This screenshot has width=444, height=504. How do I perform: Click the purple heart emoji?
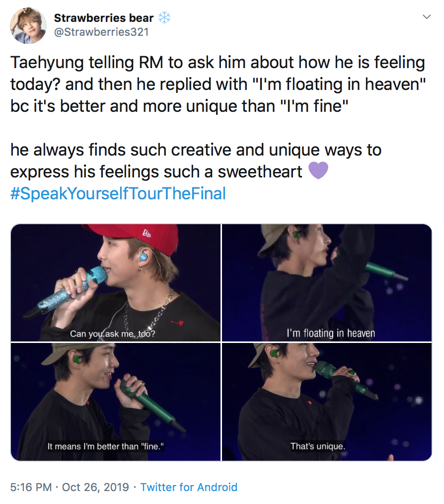pos(318,170)
